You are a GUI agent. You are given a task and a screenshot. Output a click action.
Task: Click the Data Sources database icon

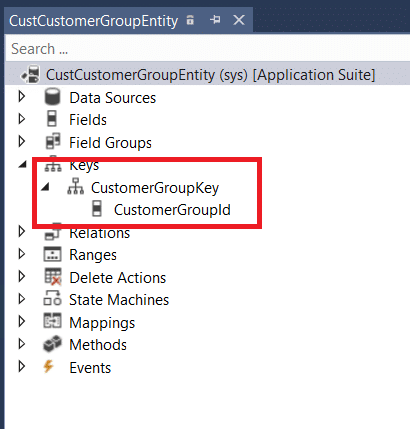[x=52, y=97]
